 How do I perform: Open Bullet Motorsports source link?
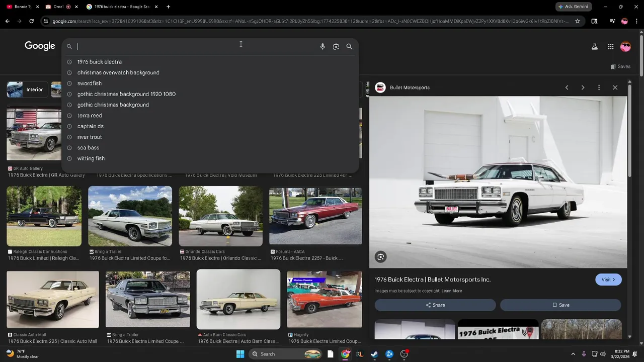[x=410, y=87]
